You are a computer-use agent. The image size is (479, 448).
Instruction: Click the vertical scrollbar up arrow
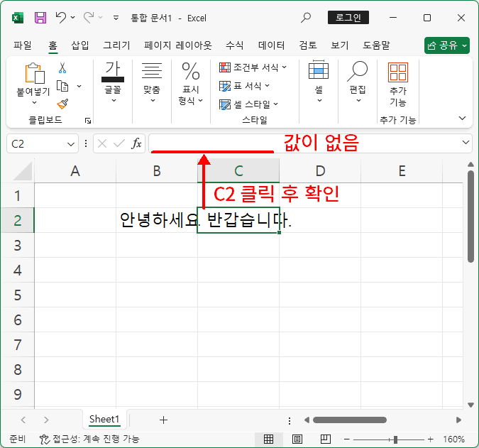coord(470,165)
